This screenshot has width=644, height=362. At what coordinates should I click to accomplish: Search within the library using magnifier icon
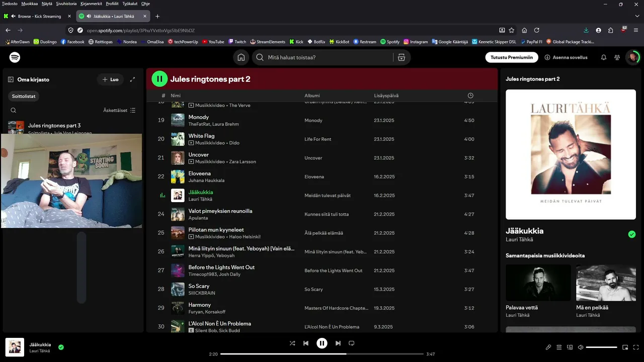click(14, 110)
